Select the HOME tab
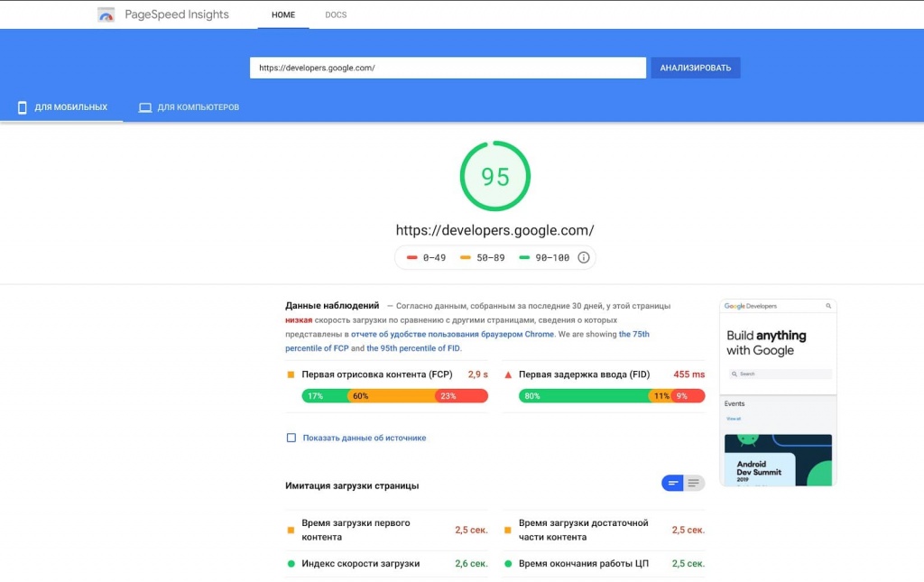 tap(283, 15)
